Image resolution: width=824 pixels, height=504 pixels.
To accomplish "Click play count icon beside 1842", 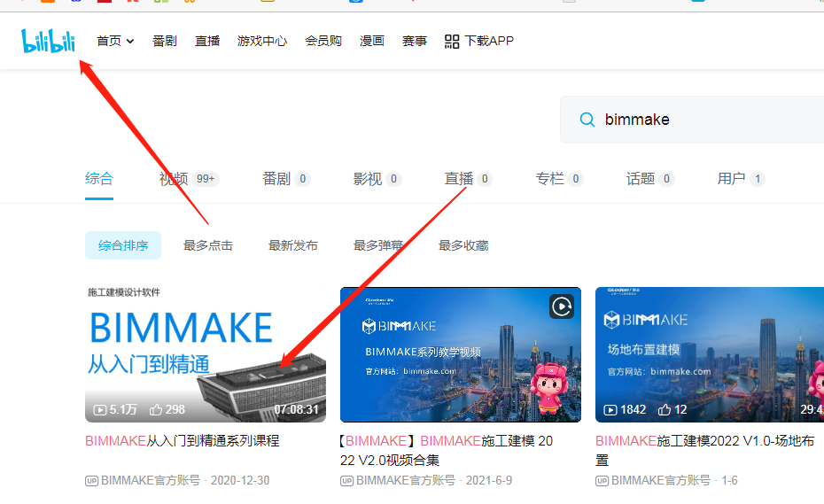I will (610, 410).
